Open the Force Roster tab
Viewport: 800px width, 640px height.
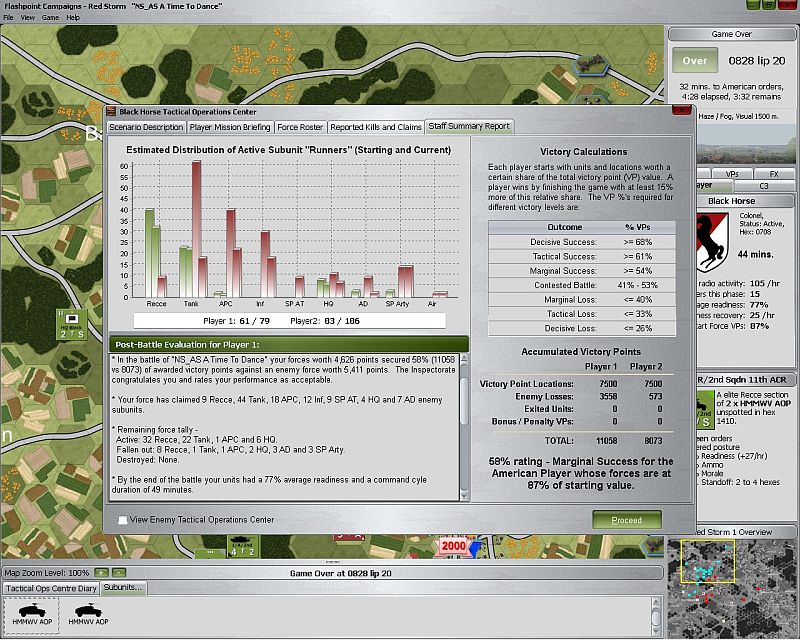(300, 127)
